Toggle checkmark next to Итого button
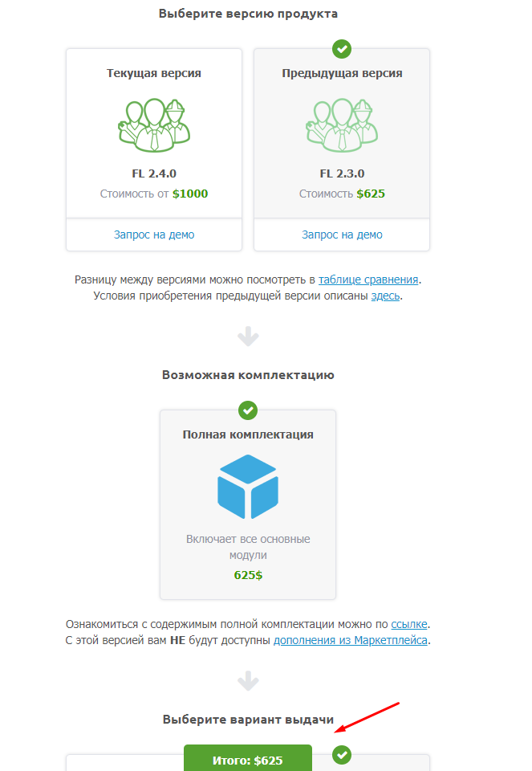The image size is (532, 771). (x=342, y=755)
